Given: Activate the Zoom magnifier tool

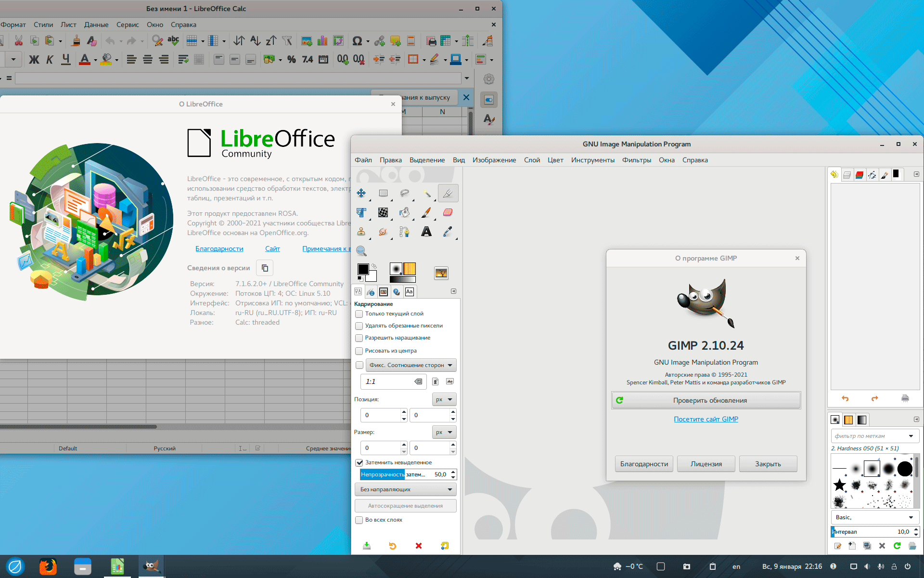Looking at the screenshot, I should [x=361, y=251].
